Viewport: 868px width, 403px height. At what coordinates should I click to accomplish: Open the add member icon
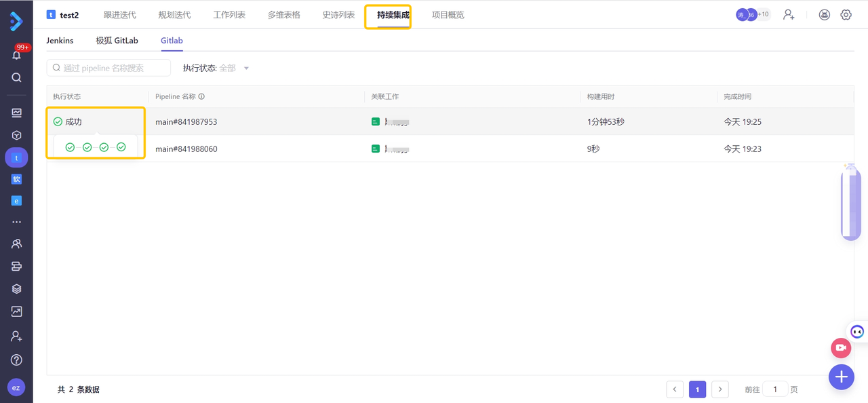pos(789,14)
